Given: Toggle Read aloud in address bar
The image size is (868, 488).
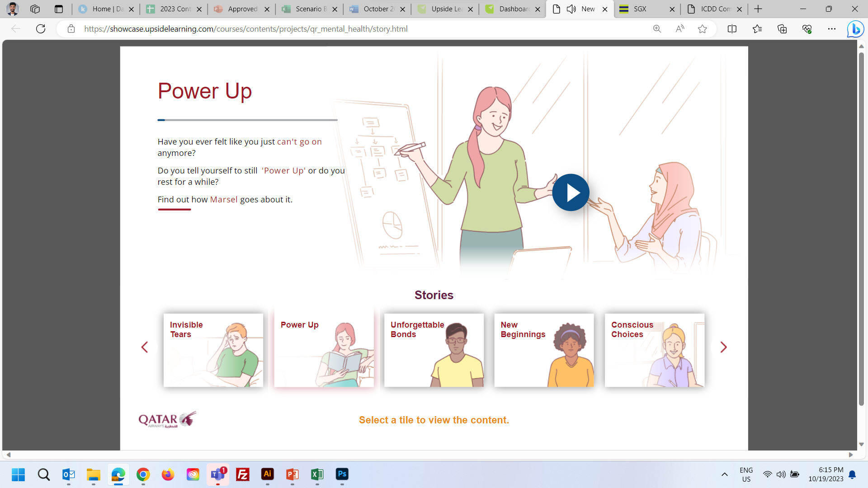Looking at the screenshot, I should point(679,29).
